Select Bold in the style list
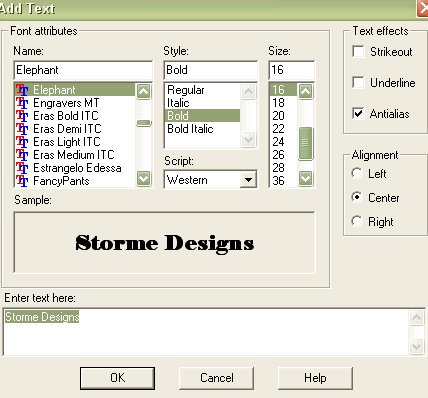The width and height of the screenshot is (428, 398). pos(202,116)
